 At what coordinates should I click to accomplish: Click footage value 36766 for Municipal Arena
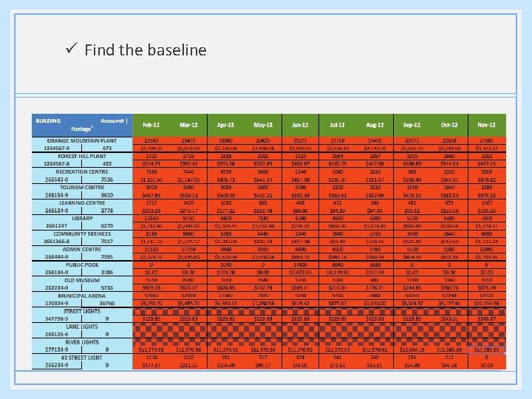(x=107, y=304)
